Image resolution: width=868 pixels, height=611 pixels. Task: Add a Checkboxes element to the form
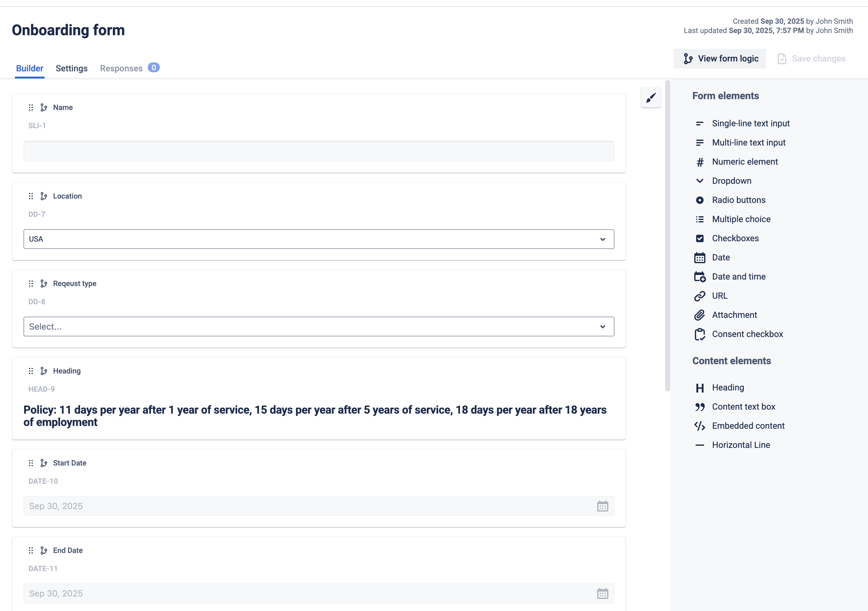point(735,238)
